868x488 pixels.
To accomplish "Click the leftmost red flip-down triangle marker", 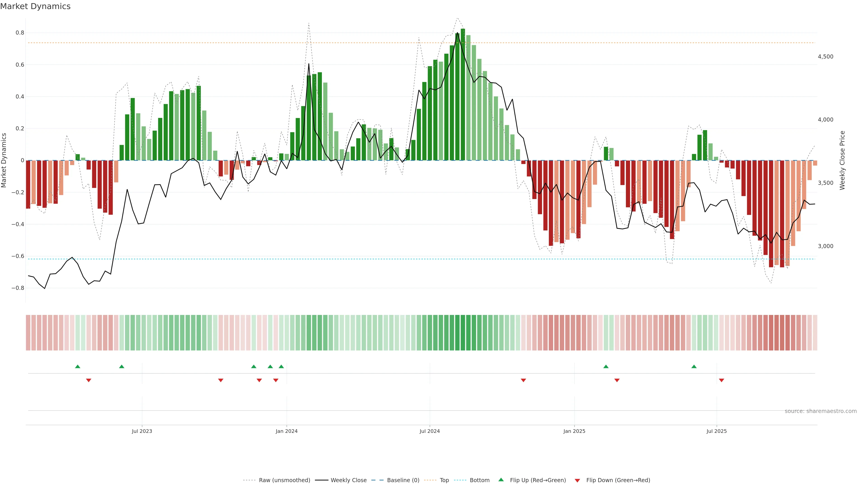I will click(89, 380).
